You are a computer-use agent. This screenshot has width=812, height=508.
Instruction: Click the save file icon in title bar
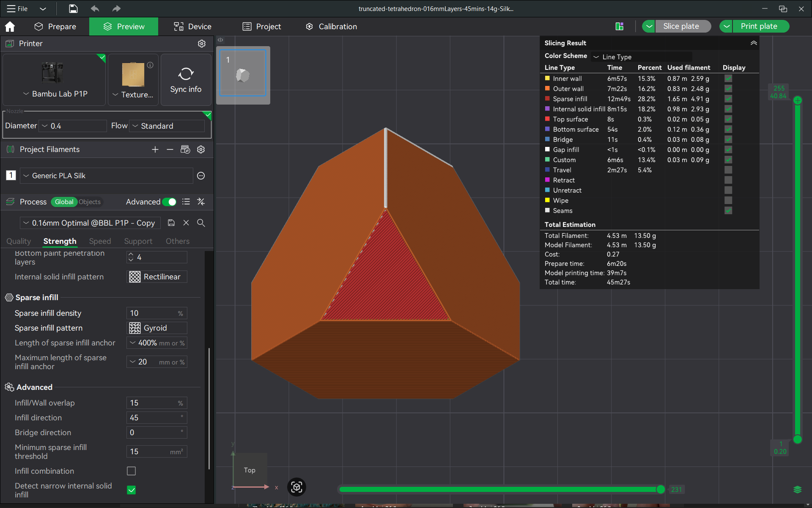click(x=73, y=8)
